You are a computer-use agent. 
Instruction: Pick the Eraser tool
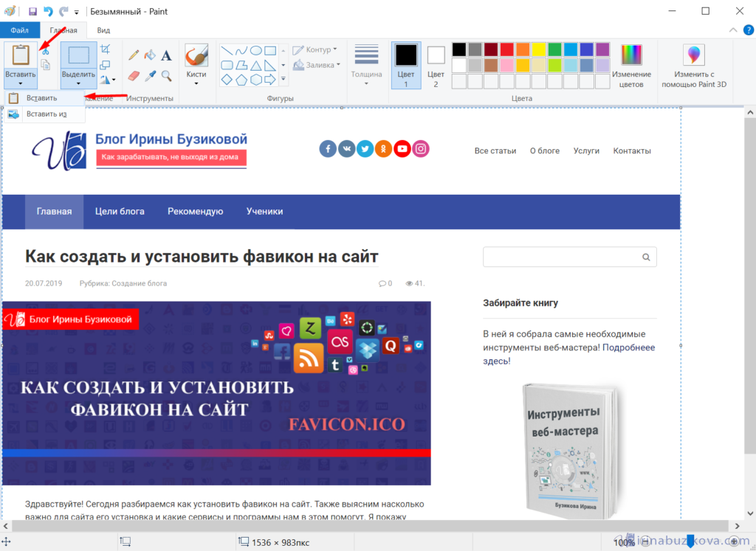[134, 75]
